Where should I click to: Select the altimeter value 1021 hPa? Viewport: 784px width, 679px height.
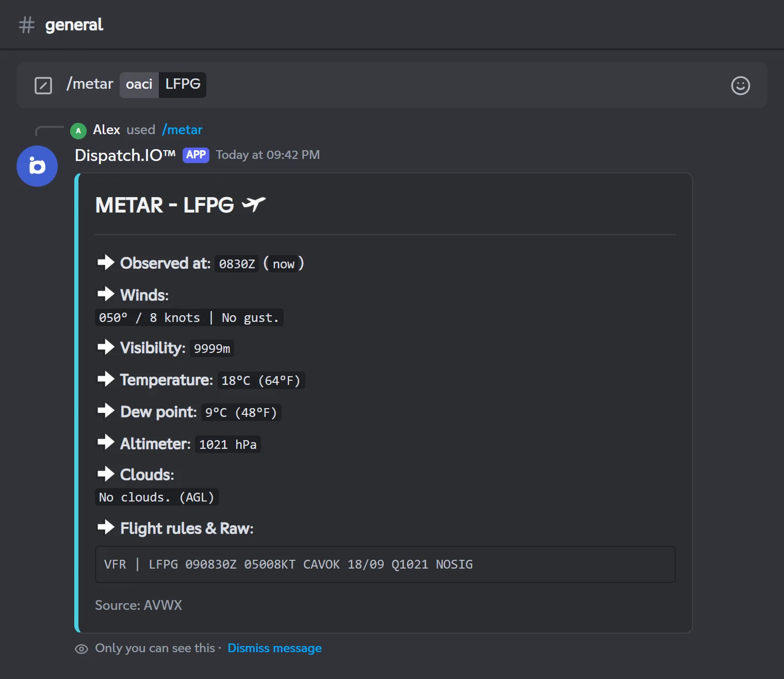coord(227,444)
